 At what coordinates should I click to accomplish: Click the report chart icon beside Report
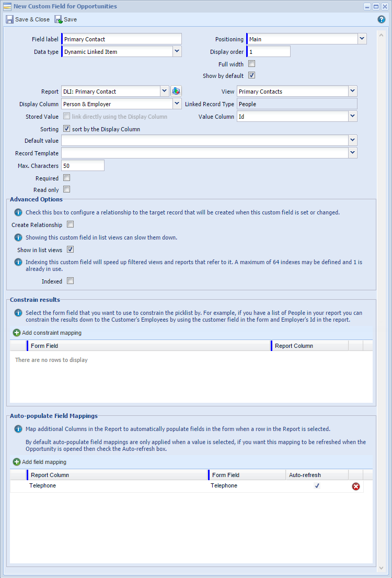click(176, 91)
